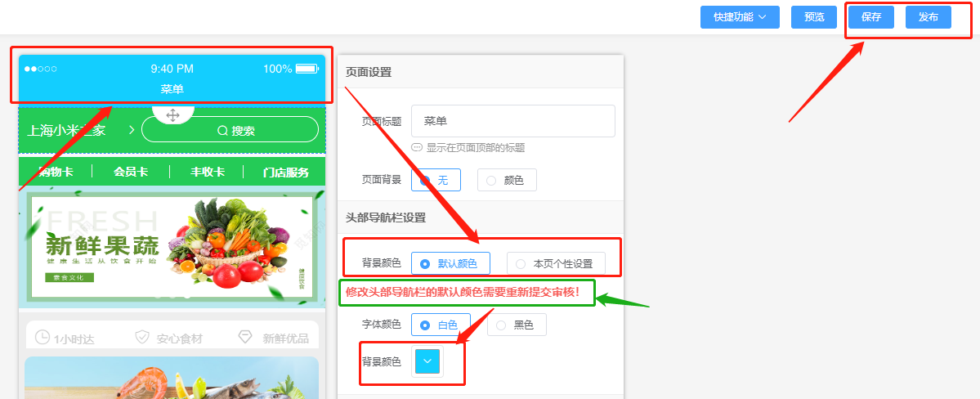Screen dimensions: 980x399
Task: Click the clock icon beside 1小时达
Action: (43, 338)
